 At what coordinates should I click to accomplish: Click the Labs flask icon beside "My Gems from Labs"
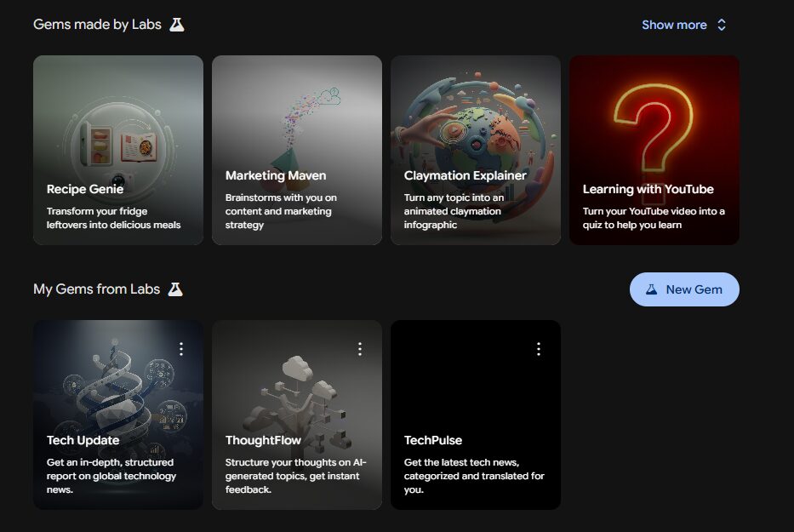[177, 289]
